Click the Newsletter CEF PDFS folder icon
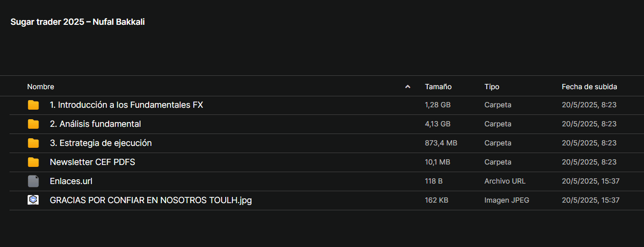 tap(33, 162)
